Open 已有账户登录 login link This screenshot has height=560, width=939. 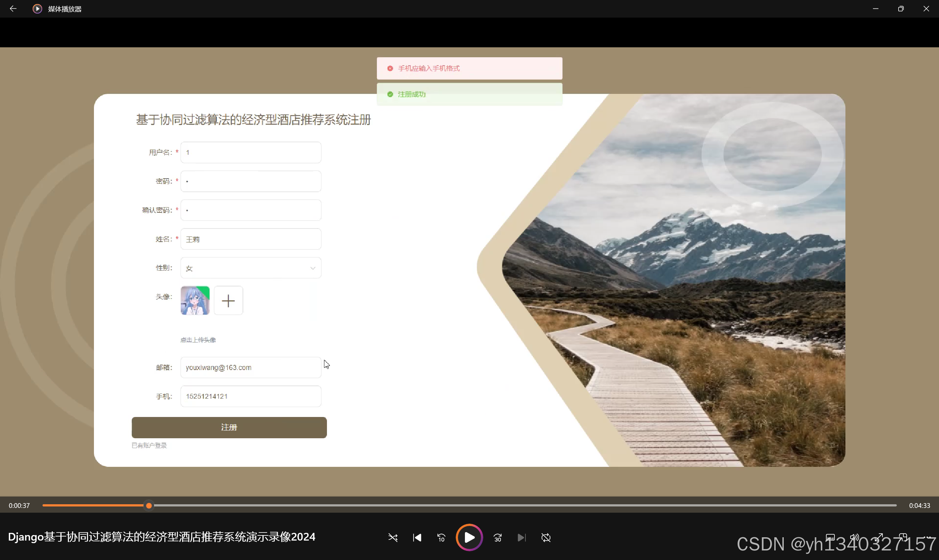pyautogui.click(x=149, y=445)
